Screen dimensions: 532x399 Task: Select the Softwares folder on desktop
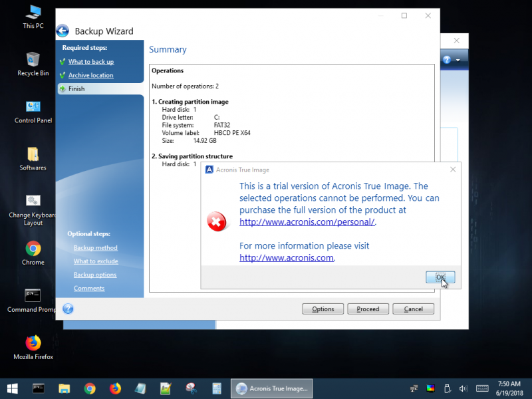point(33,155)
